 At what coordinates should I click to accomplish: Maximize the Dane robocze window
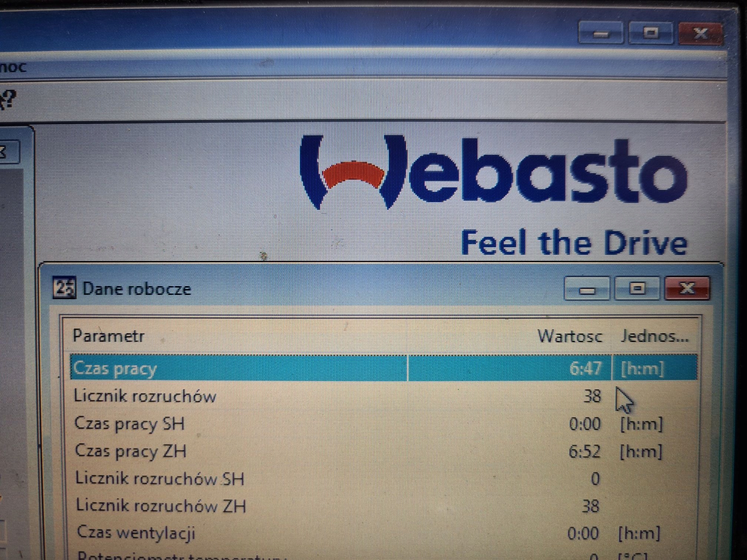[x=637, y=288]
